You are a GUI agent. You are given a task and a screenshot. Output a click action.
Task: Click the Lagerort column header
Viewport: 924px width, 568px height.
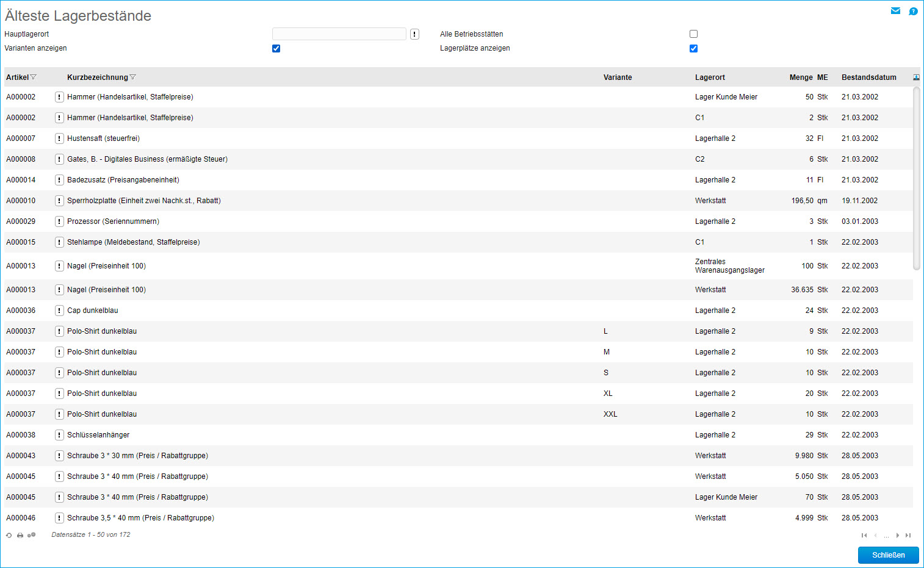[710, 77]
